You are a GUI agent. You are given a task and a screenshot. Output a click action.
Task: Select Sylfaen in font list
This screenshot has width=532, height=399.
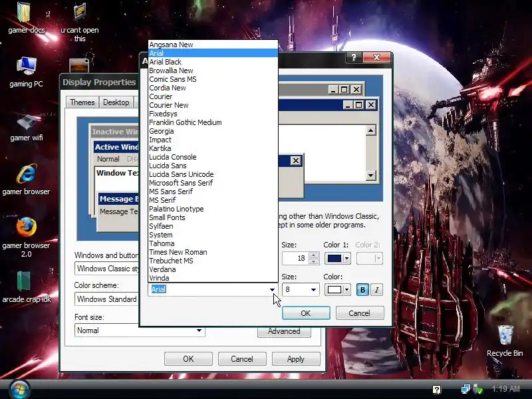pos(213,226)
